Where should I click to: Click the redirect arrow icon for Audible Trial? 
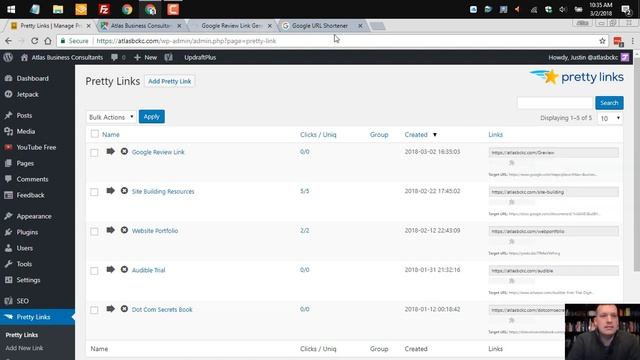110,269
